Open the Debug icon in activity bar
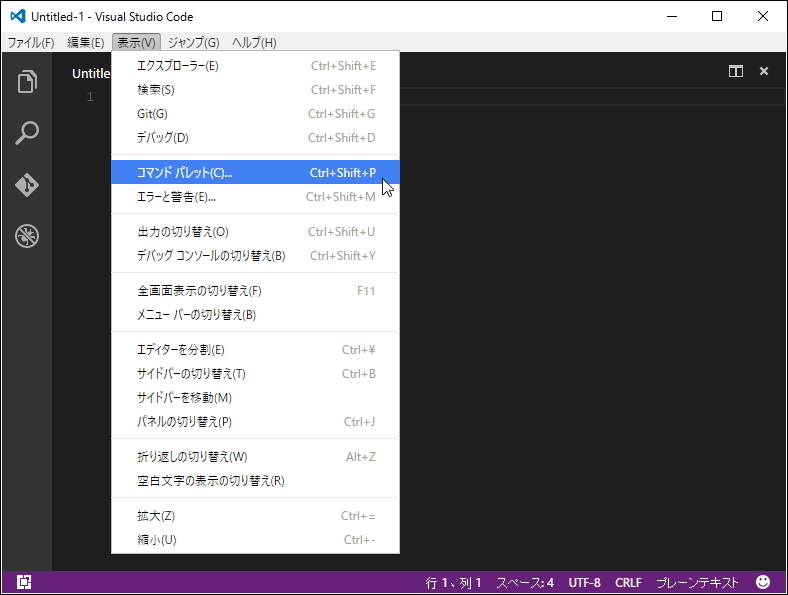 coord(27,236)
